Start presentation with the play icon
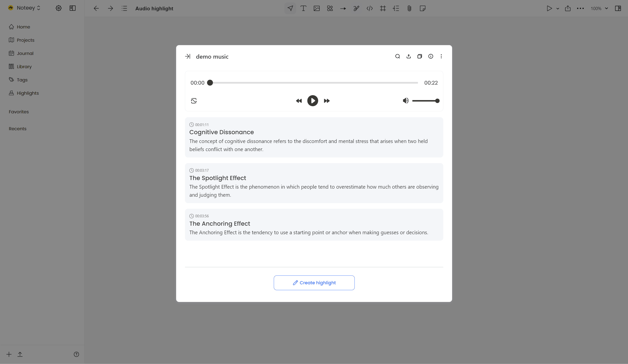Screen dimensions: 628x364 (549, 8)
